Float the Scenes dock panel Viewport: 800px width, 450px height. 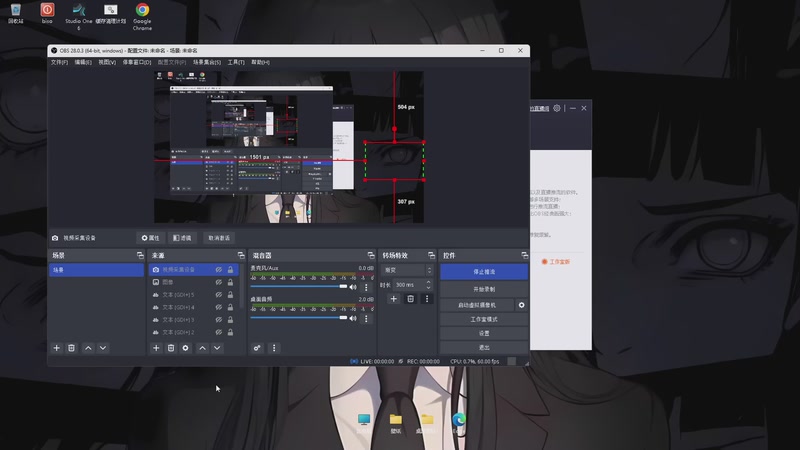[140, 255]
